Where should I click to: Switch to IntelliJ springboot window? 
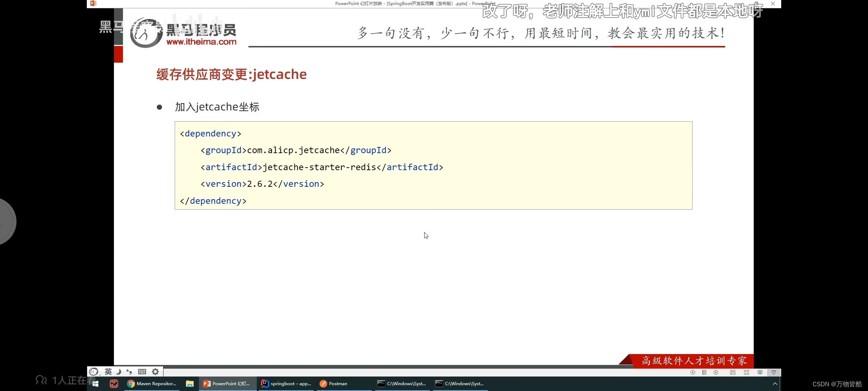tap(286, 384)
